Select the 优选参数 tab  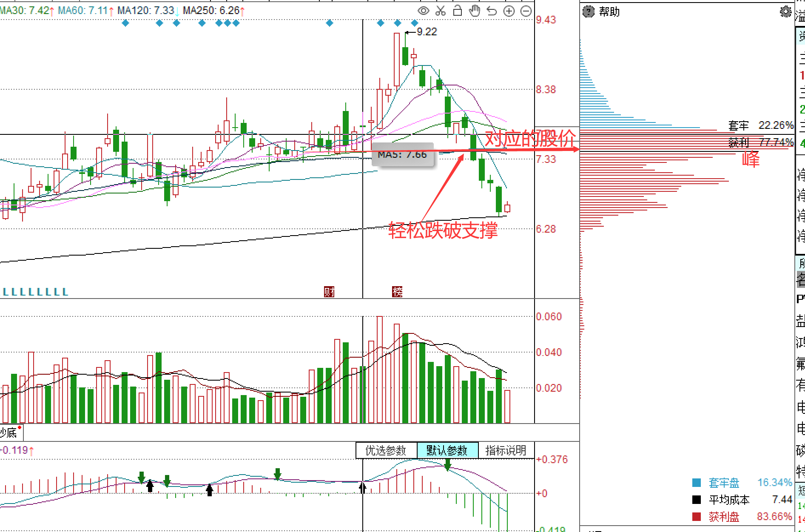(386, 450)
